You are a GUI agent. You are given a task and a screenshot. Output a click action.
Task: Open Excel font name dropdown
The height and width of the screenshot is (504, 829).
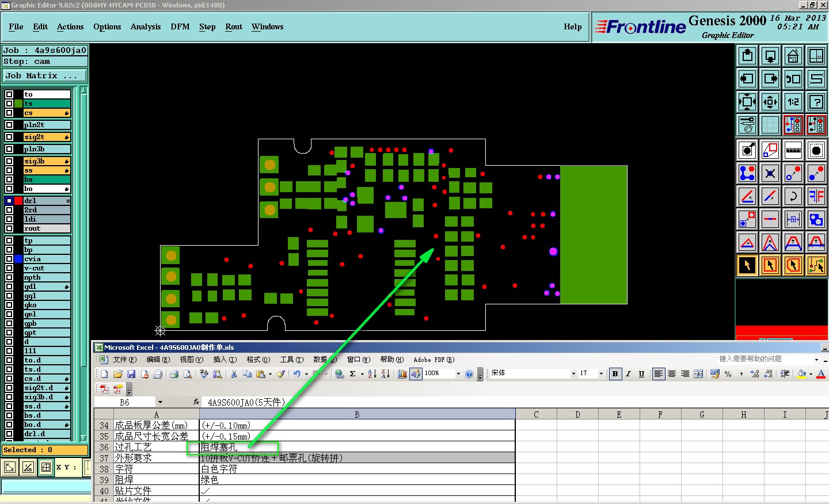pos(573,374)
